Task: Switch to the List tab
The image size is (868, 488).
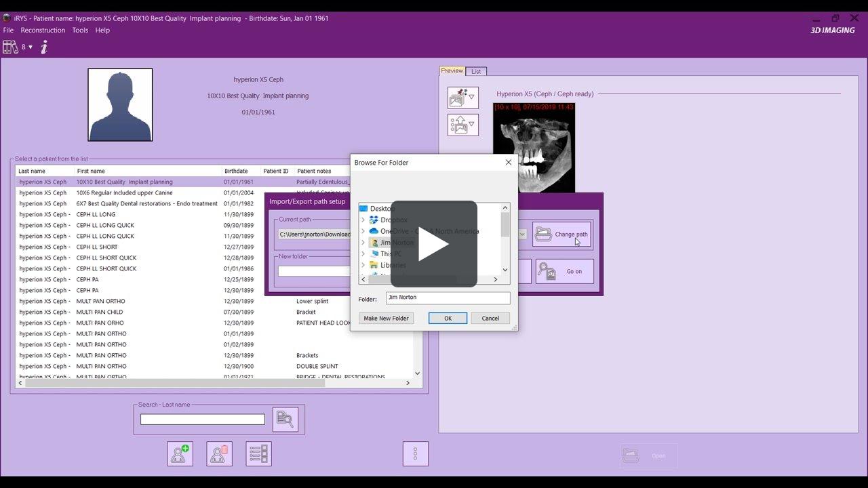Action: pyautogui.click(x=476, y=70)
